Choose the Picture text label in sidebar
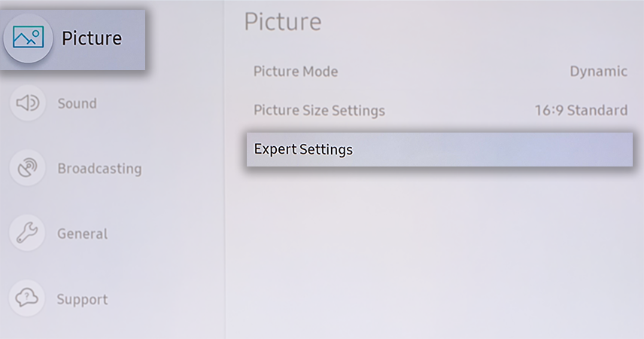The width and height of the screenshot is (644, 339). (92, 38)
